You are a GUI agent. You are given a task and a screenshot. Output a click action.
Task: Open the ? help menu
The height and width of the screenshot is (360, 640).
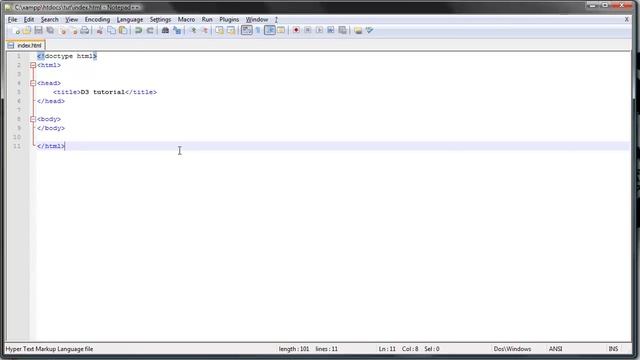276,20
